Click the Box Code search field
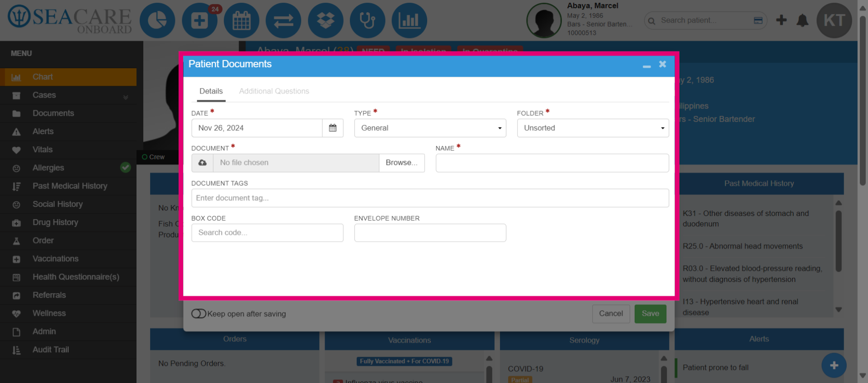This screenshot has height=383, width=868. [267, 233]
